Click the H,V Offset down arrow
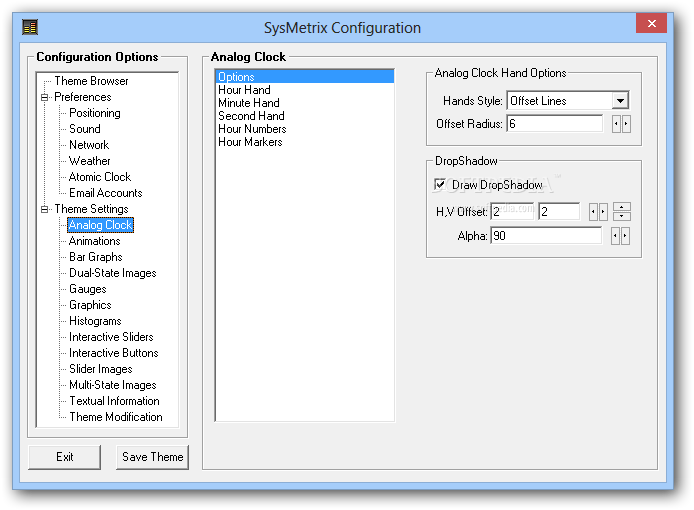The height and width of the screenshot is (510, 694). click(622, 216)
